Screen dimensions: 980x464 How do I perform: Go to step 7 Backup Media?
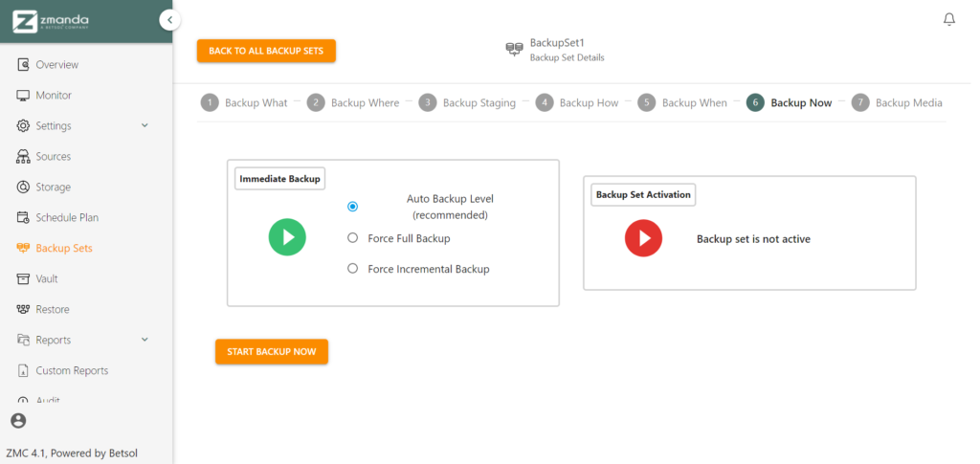coord(897,103)
